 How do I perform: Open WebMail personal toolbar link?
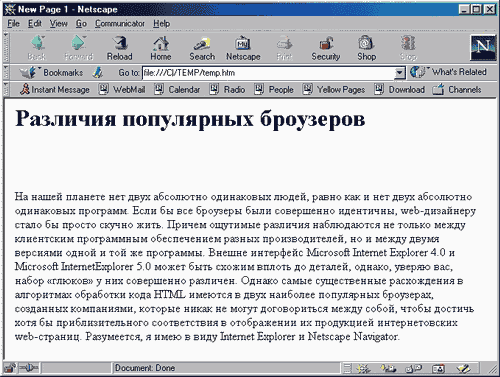[122, 89]
